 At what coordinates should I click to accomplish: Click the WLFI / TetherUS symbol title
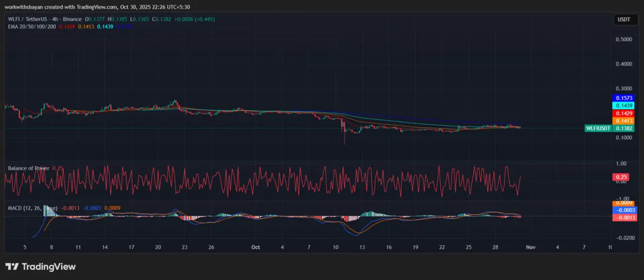27,18
